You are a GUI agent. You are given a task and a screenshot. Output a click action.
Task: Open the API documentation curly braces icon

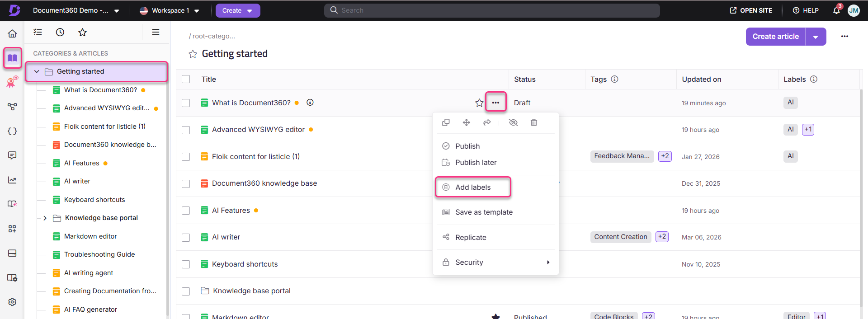point(12,131)
